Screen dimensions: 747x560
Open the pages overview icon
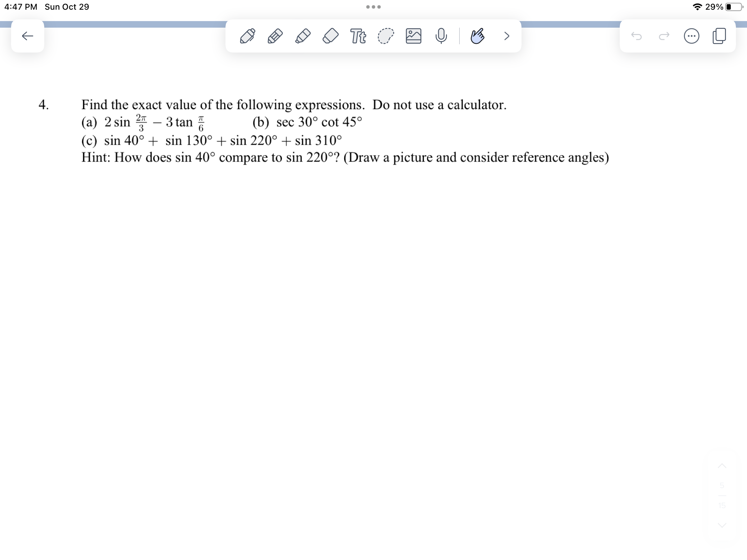[x=719, y=36]
